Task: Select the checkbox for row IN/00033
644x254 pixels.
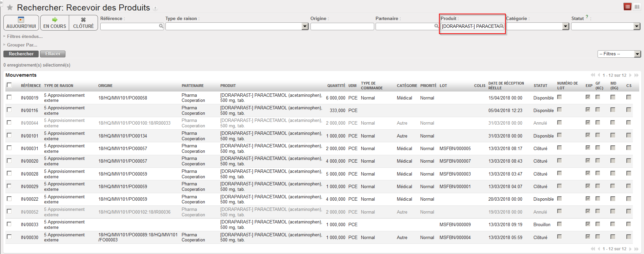Action: [x=9, y=224]
